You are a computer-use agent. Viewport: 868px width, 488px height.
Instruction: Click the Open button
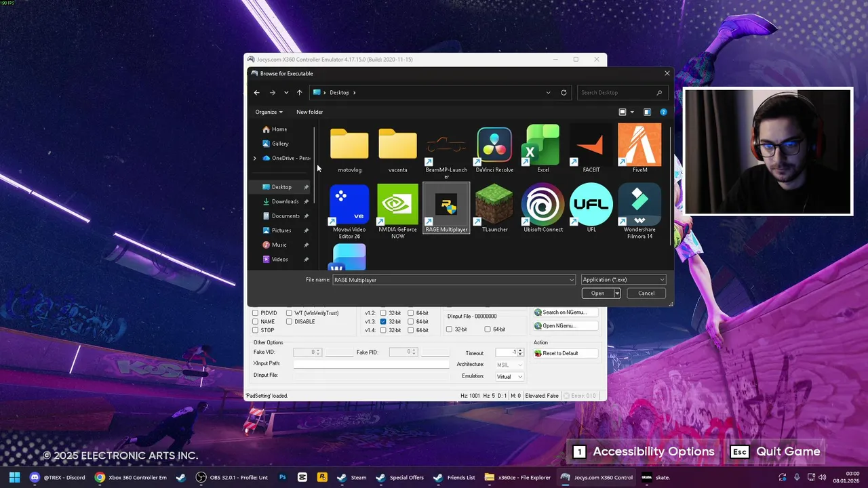[x=597, y=293]
